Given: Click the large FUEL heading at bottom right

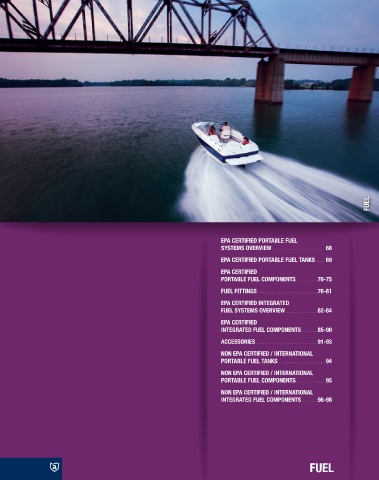Looking at the screenshot, I should (322, 468).
